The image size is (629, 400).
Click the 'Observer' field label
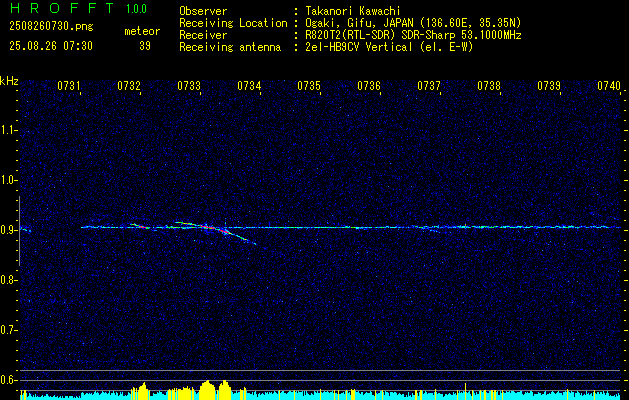point(203,11)
